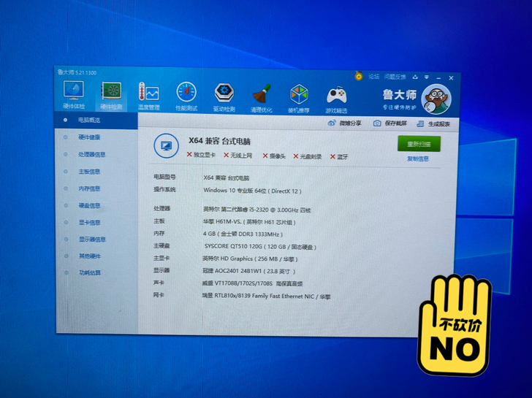Click the 主硬盘 row label

tap(161, 245)
